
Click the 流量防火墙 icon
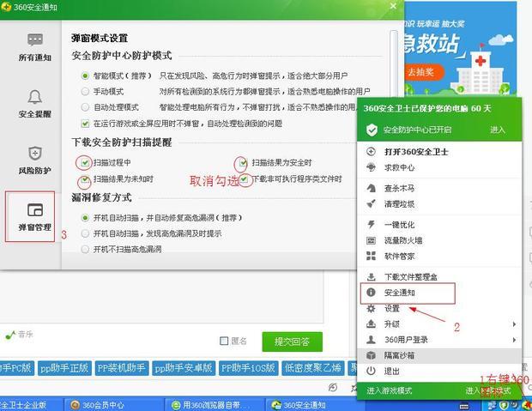pos(372,240)
